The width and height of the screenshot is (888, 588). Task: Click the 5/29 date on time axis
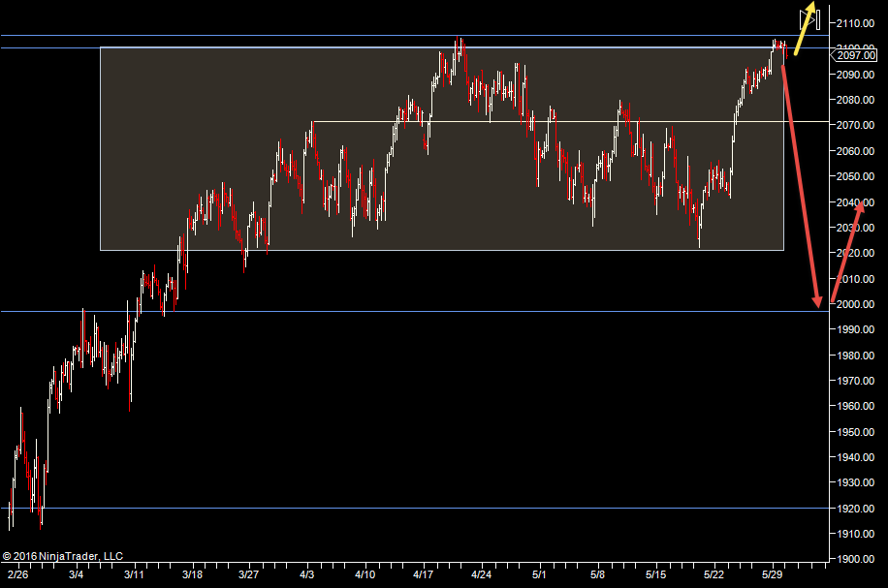click(773, 574)
